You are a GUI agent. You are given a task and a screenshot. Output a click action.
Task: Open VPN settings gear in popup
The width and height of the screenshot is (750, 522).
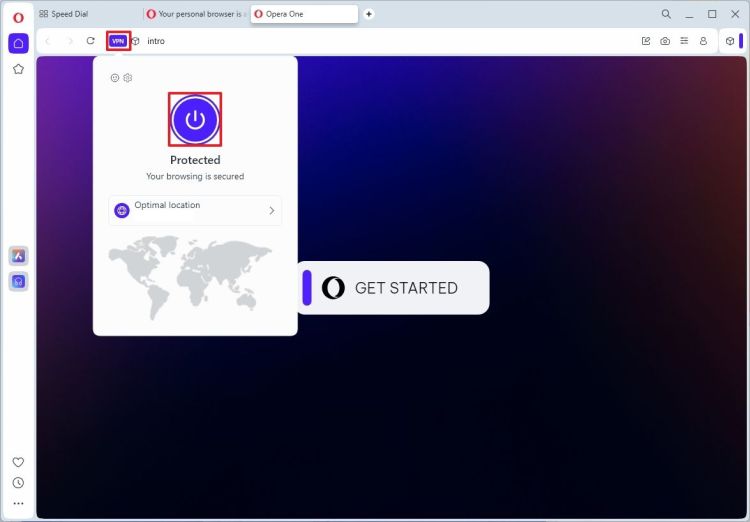pos(128,78)
